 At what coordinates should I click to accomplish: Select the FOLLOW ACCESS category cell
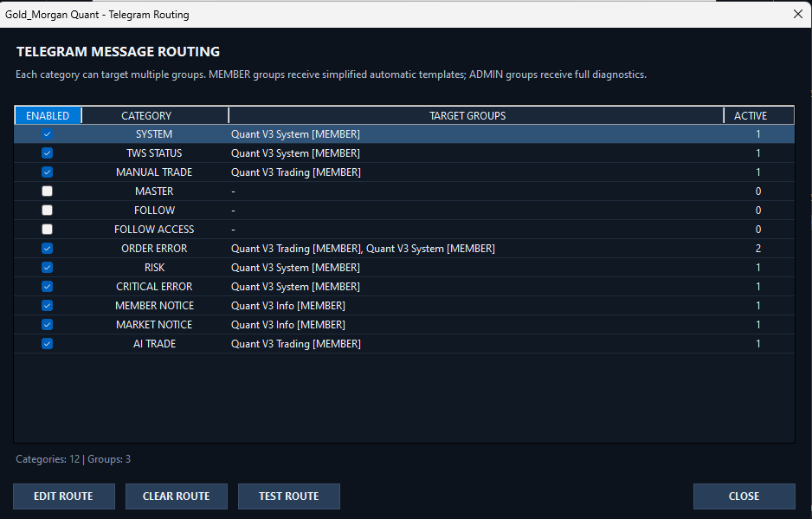(x=154, y=229)
